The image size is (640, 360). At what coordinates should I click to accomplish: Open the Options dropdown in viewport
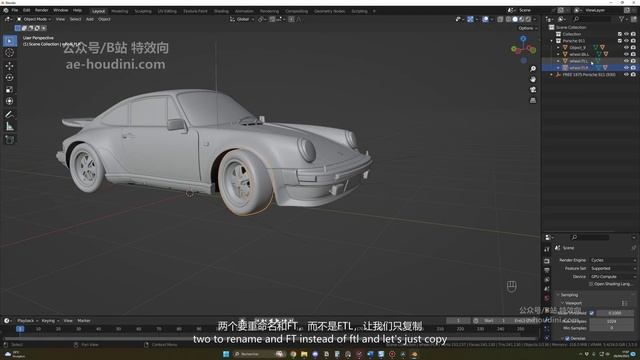click(x=528, y=28)
